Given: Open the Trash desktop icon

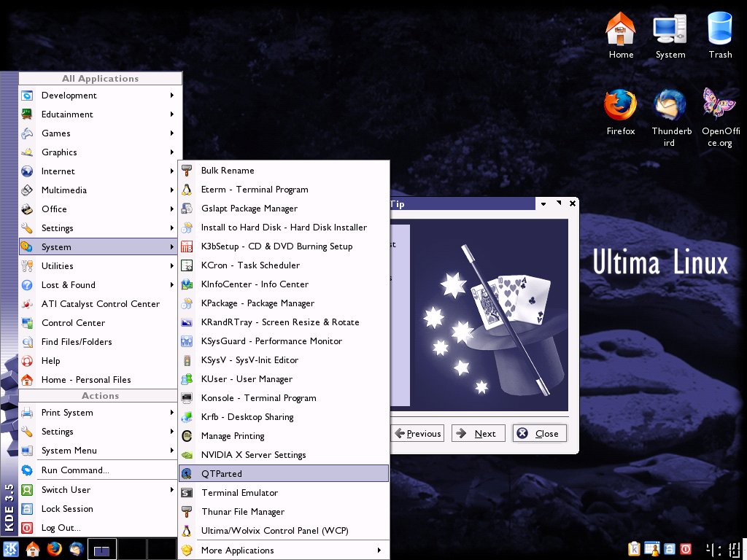Looking at the screenshot, I should pyautogui.click(x=720, y=35).
